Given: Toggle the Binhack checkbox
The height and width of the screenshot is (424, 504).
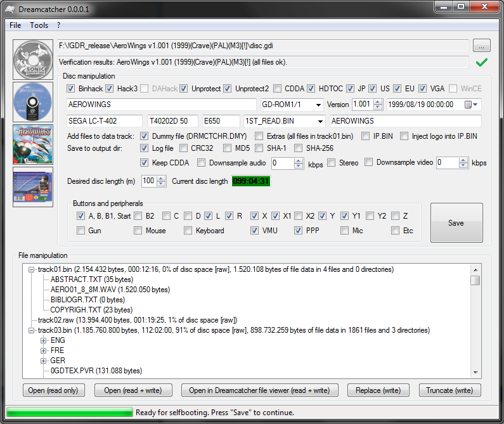Looking at the screenshot, I should [x=71, y=89].
